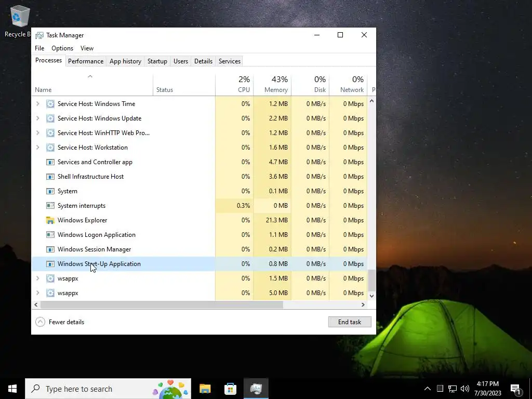Switch to the Users tab

(x=180, y=61)
